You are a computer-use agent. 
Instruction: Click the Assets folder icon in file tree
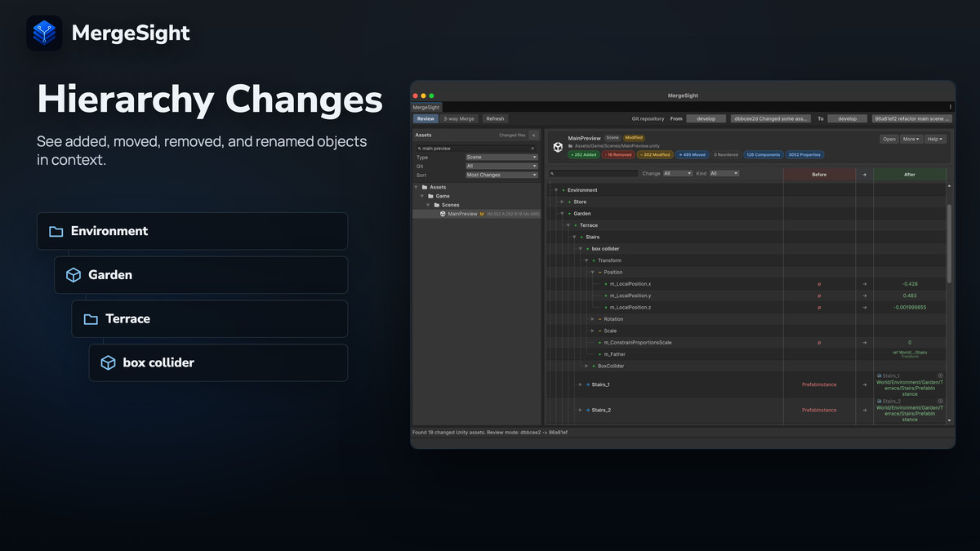424,187
